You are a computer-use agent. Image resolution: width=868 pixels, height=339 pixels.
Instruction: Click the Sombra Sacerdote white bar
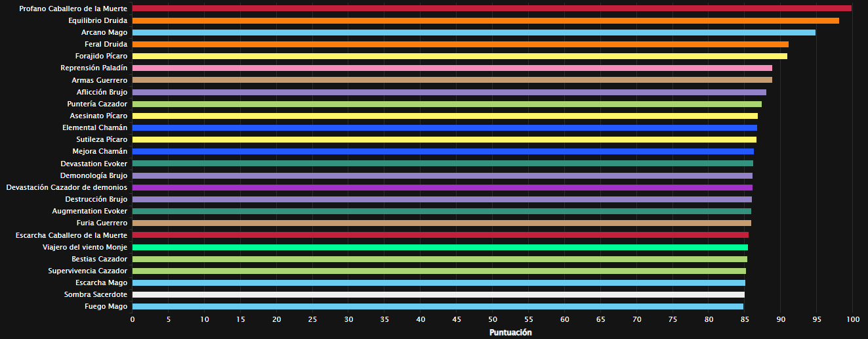[x=438, y=294]
